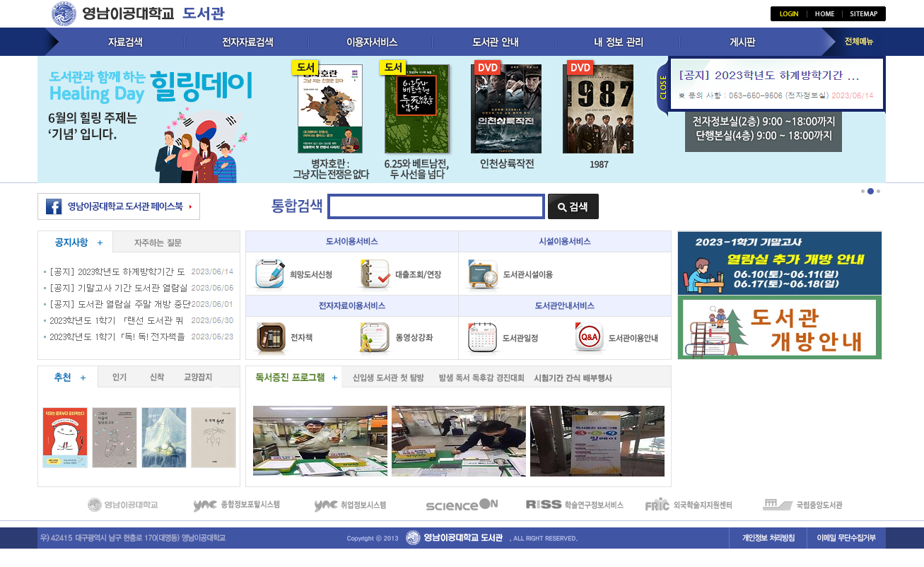
Task: Click the 통합검색 text input field
Action: (436, 206)
